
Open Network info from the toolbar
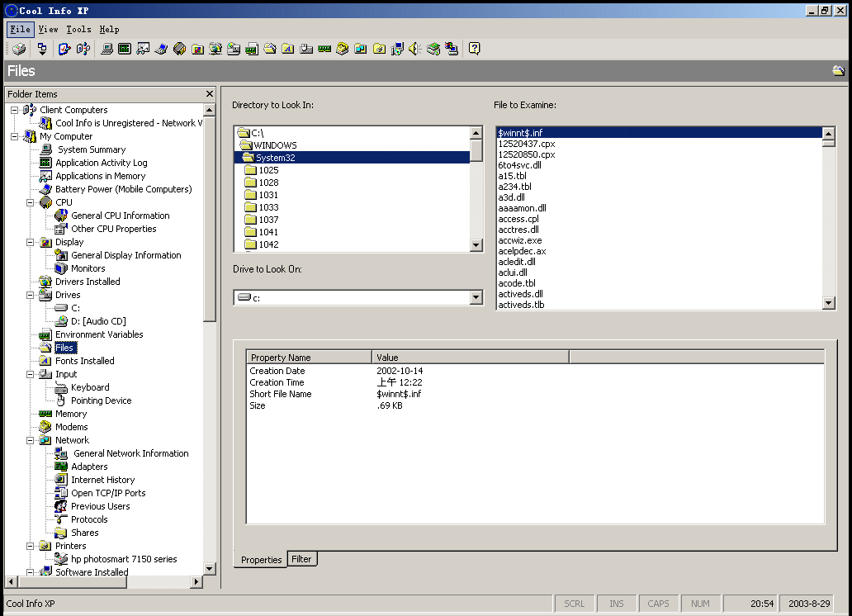[x=360, y=49]
